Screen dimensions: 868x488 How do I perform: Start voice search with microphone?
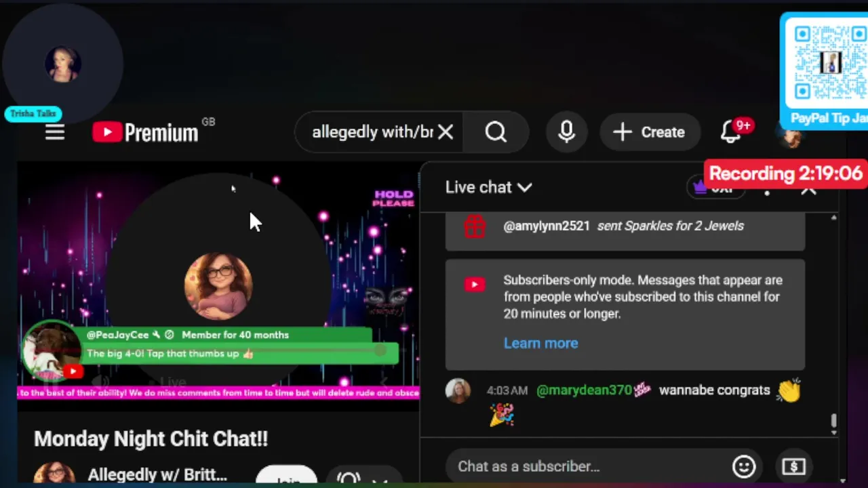566,132
